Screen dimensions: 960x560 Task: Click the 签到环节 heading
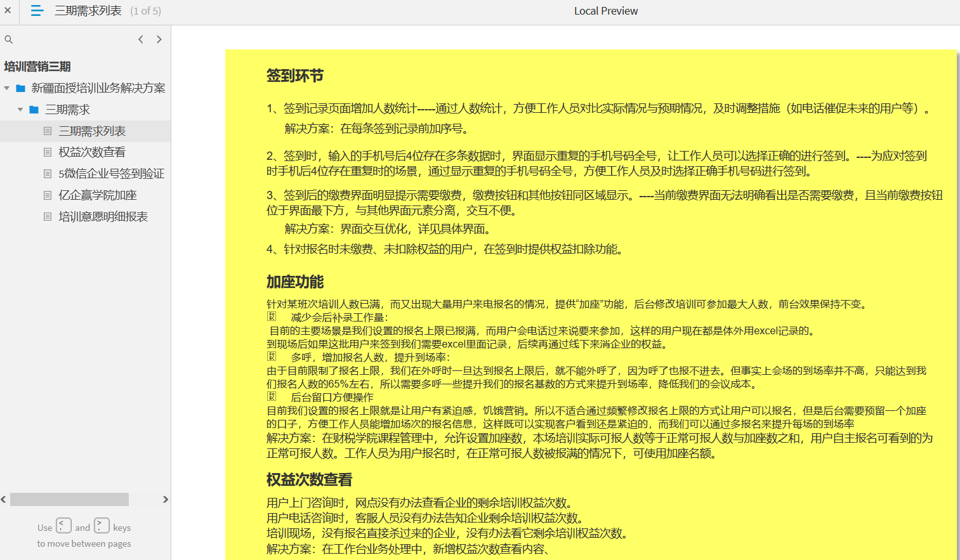295,76
